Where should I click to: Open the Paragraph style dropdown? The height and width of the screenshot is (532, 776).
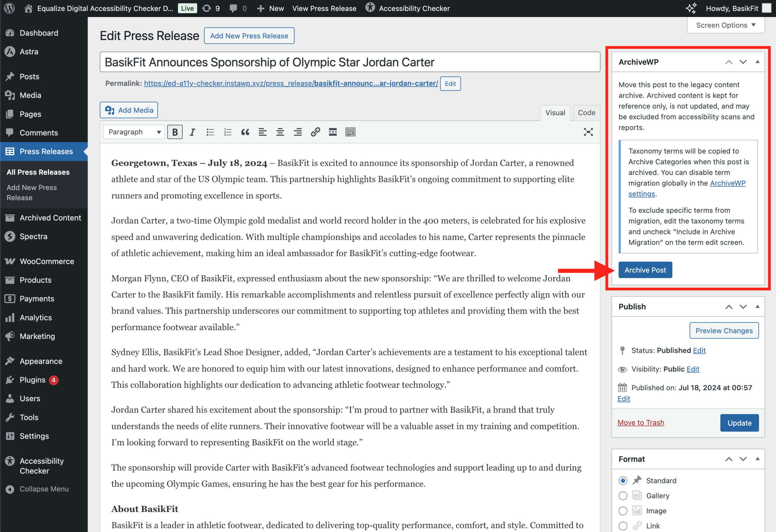(x=133, y=132)
